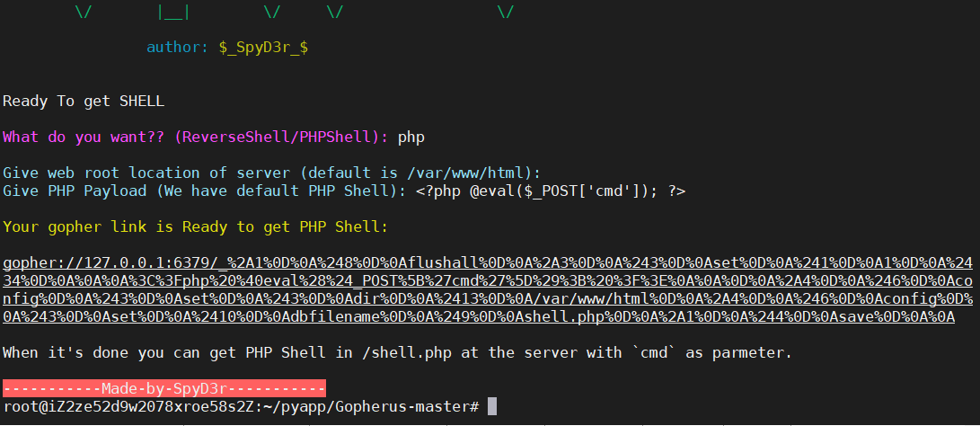Click the gopher link line containing '/var/www/html'

488,299
